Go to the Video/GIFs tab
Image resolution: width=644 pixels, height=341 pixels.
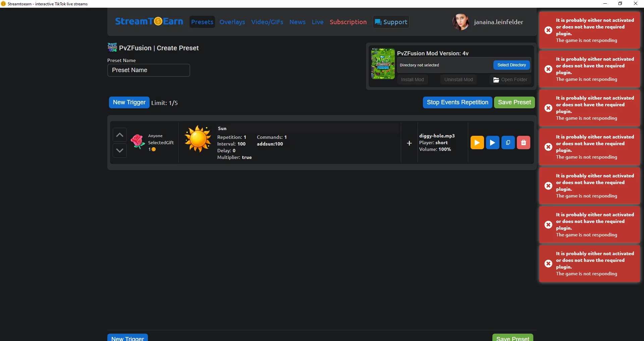(267, 22)
